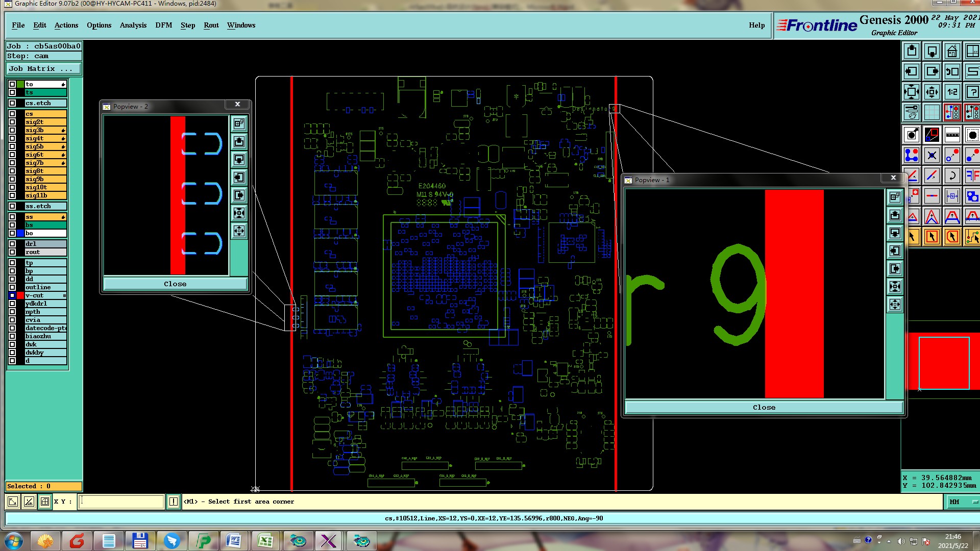Click the 1:2 zoom icon
The image size is (980, 551).
(952, 92)
